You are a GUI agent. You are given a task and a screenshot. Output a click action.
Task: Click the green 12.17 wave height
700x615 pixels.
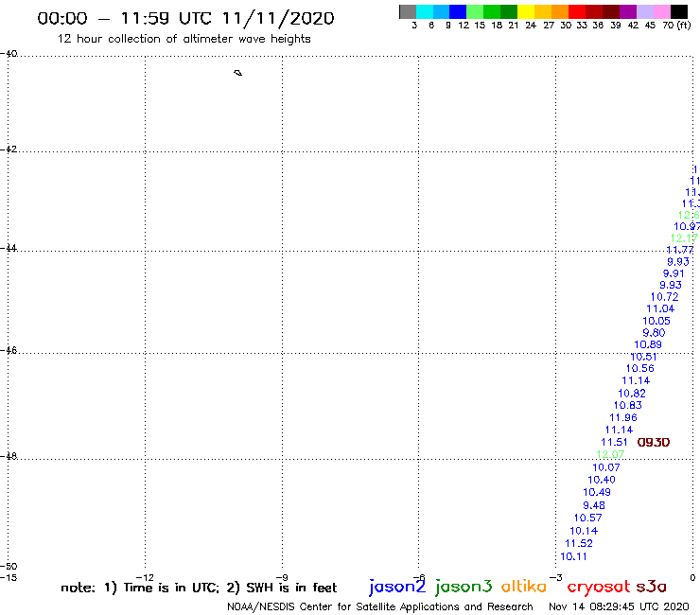click(x=684, y=238)
